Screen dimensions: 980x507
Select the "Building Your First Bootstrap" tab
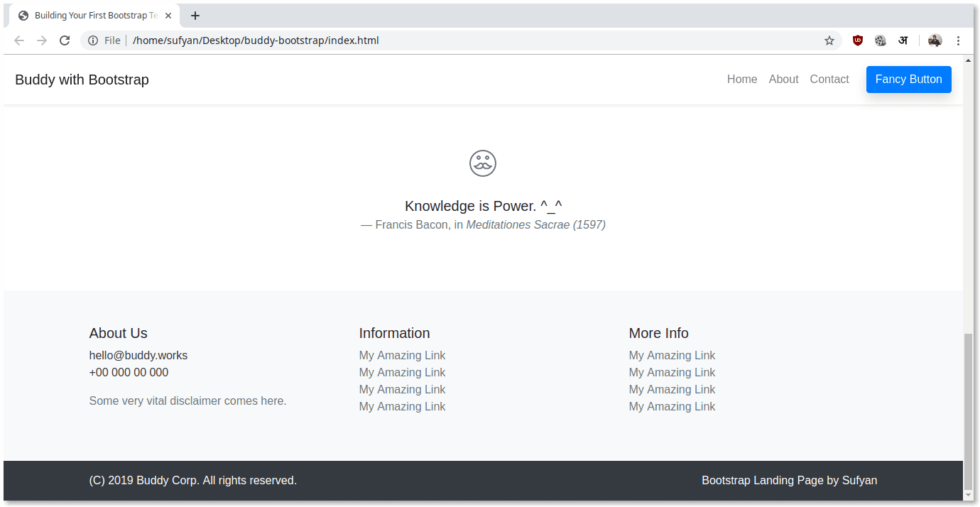(x=92, y=15)
